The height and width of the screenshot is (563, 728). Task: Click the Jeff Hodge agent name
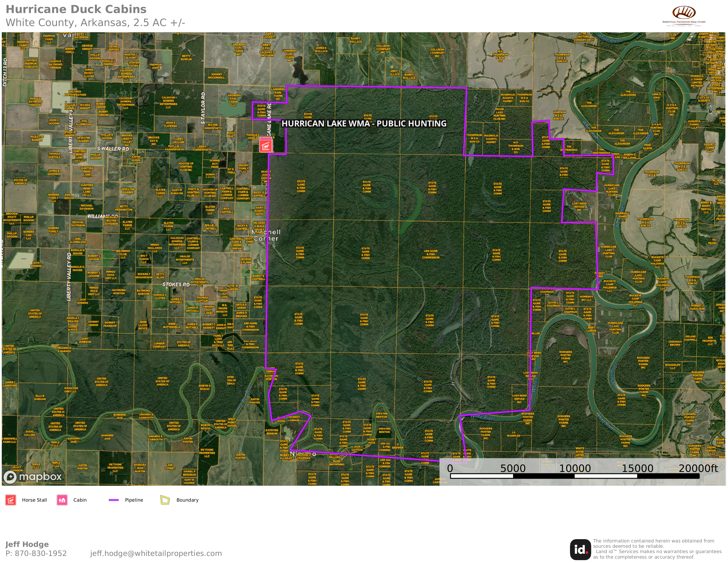(x=27, y=544)
